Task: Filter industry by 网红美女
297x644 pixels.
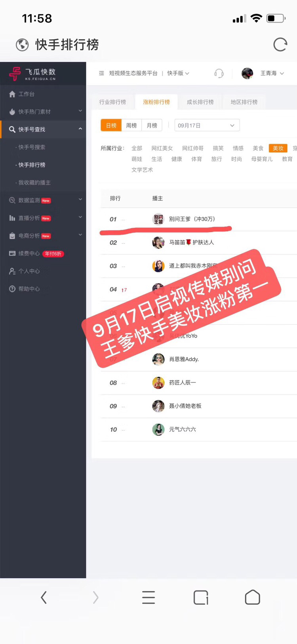Action: pyautogui.click(x=162, y=148)
